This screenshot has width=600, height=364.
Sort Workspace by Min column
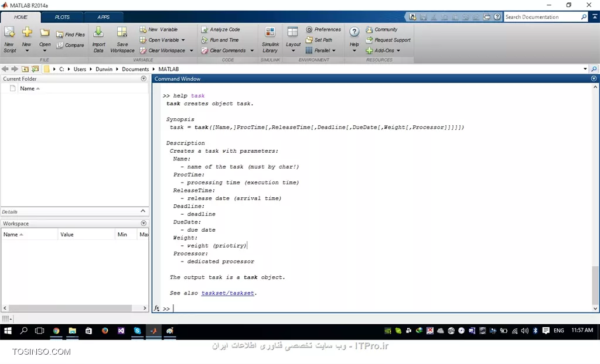pos(125,235)
